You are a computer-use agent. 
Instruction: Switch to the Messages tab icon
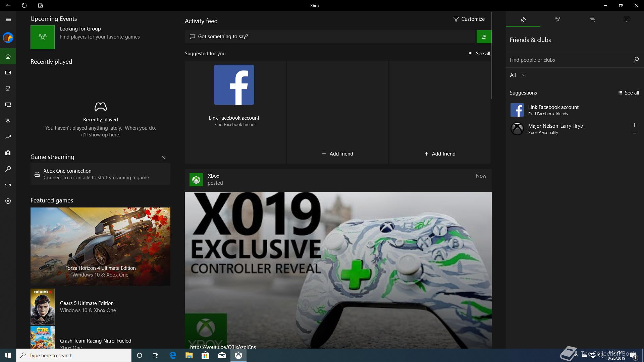click(592, 19)
